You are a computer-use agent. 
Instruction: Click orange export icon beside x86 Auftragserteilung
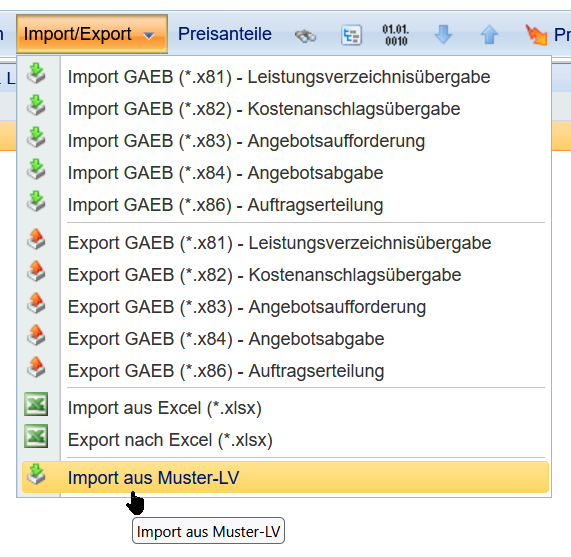point(36,367)
